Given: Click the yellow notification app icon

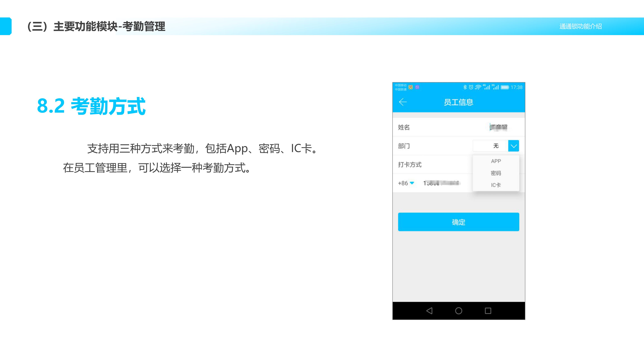Looking at the screenshot, I should [411, 87].
